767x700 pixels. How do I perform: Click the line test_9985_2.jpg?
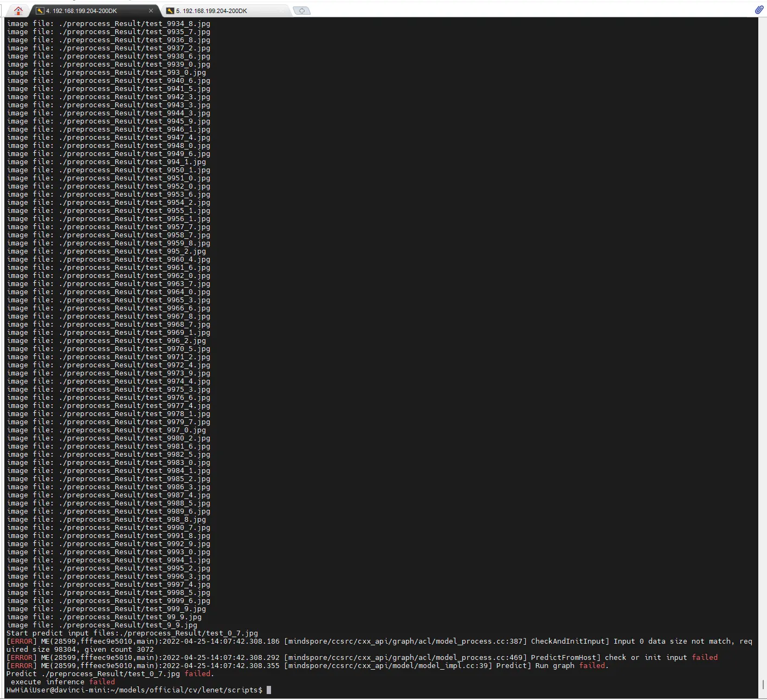point(108,478)
